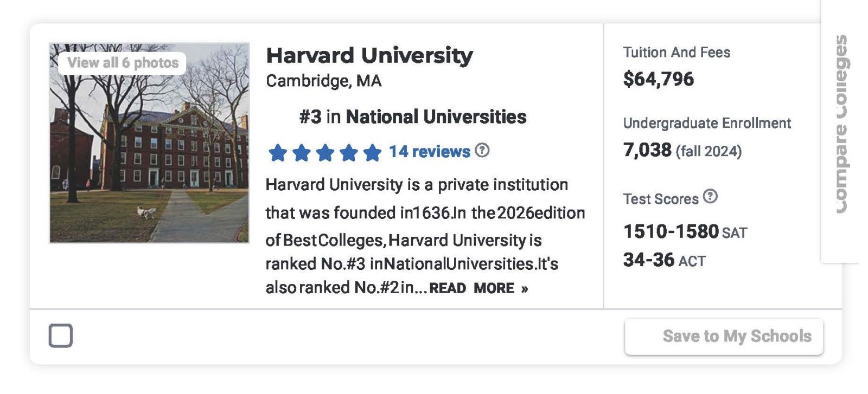The height and width of the screenshot is (394, 868).
Task: Click the Cambridge, MA location text
Action: pos(324,81)
